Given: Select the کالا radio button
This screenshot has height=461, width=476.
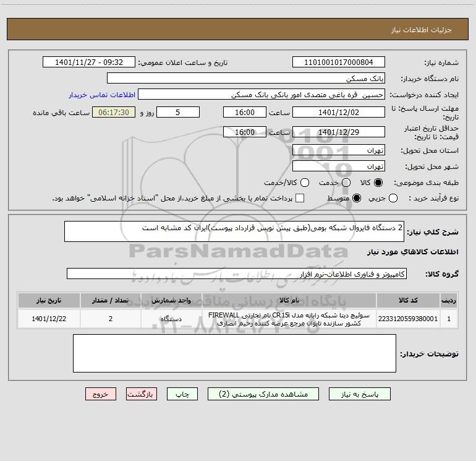Looking at the screenshot, I should [378, 183].
